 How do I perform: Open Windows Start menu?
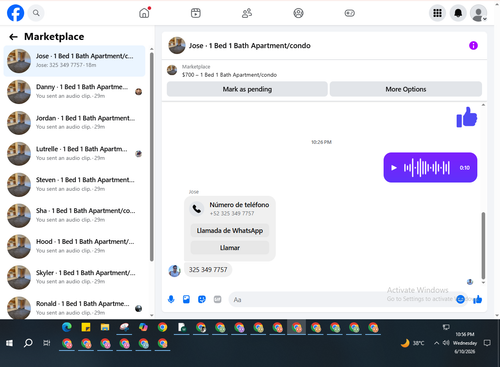pyautogui.click(x=9, y=343)
